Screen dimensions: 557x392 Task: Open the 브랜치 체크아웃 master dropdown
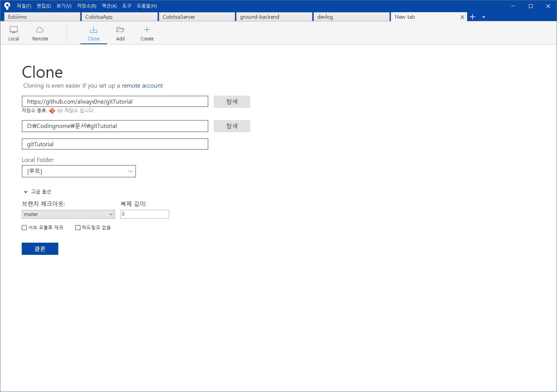68,214
